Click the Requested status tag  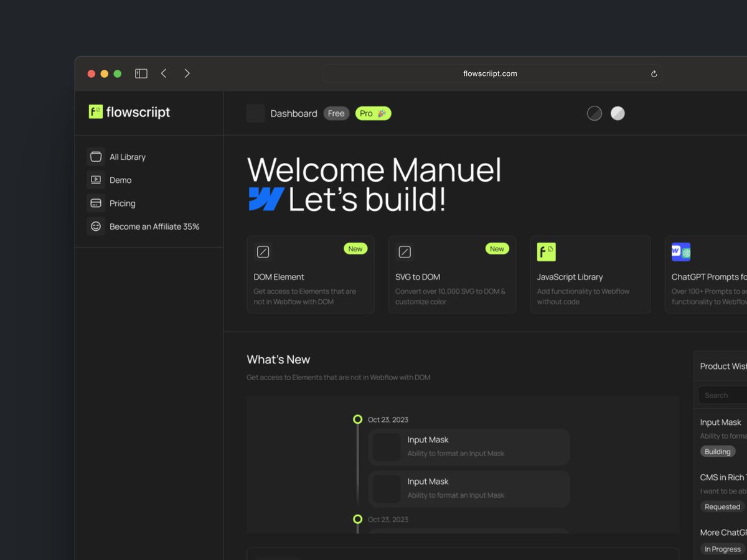tap(723, 506)
